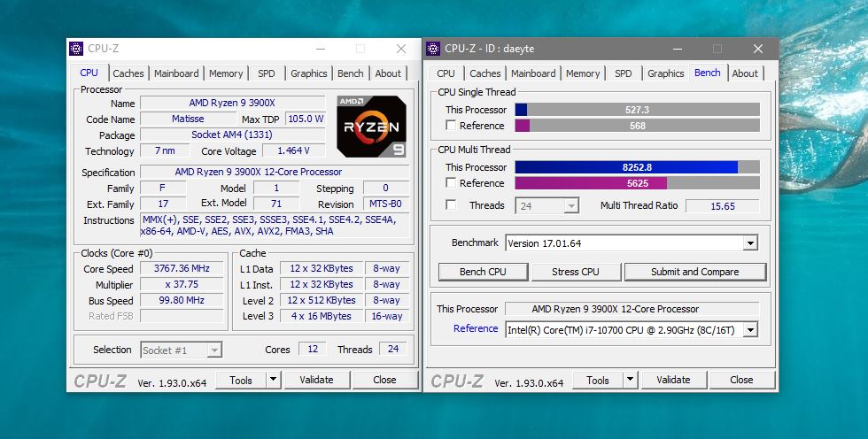Select the Bench tab in the daeyte window
Screen dimensions: 868x439
[x=708, y=73]
